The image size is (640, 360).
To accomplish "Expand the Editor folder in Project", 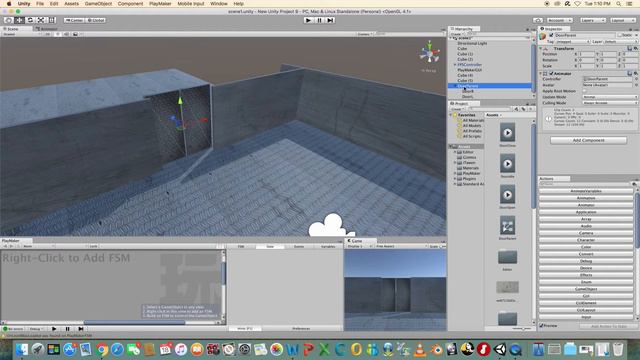I will 455,152.
